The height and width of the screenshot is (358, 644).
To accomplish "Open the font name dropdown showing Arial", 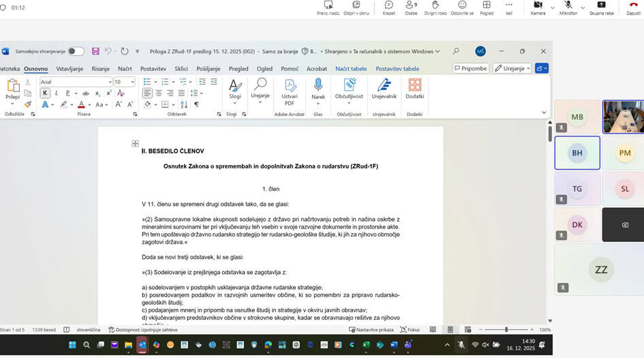I will pos(75,82).
